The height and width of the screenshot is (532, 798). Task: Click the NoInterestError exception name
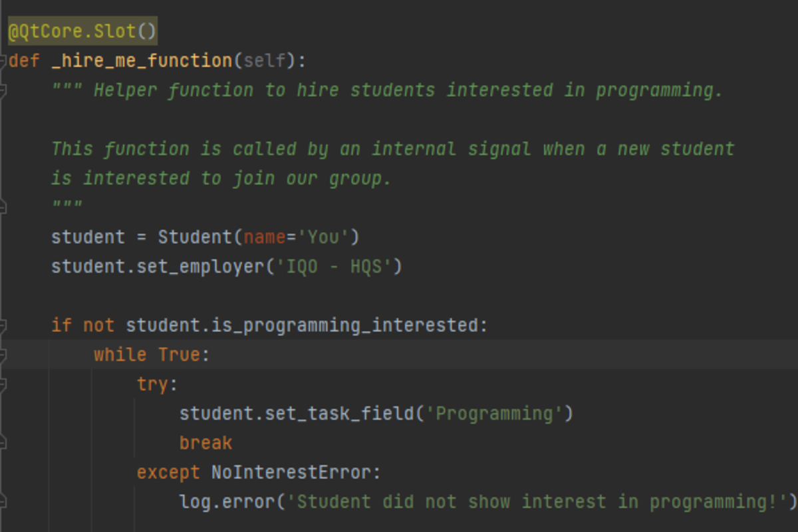tap(291, 472)
